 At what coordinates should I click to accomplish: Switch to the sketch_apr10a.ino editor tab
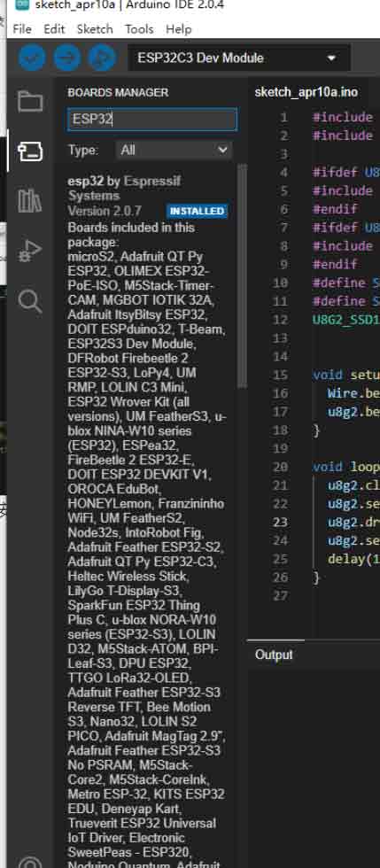coord(306,92)
